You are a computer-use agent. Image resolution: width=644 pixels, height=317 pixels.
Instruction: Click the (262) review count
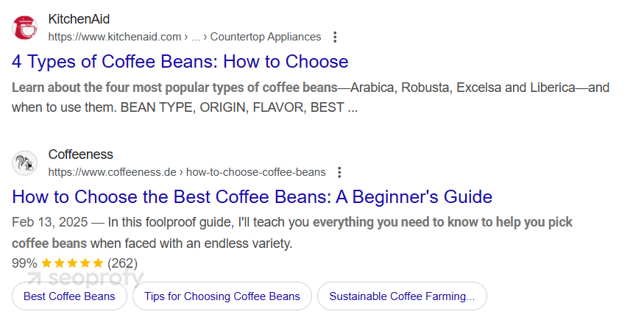coord(122,263)
